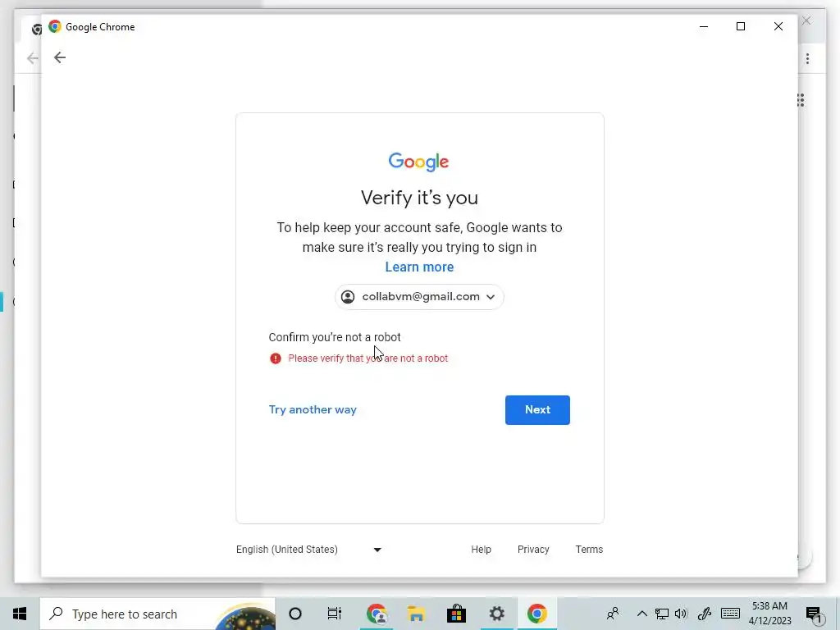
Task: Open the touch keyboard tray icon
Action: point(730,614)
